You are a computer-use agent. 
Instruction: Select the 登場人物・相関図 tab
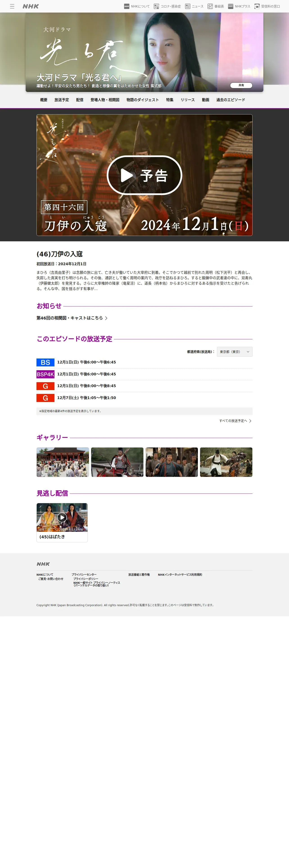105,100
